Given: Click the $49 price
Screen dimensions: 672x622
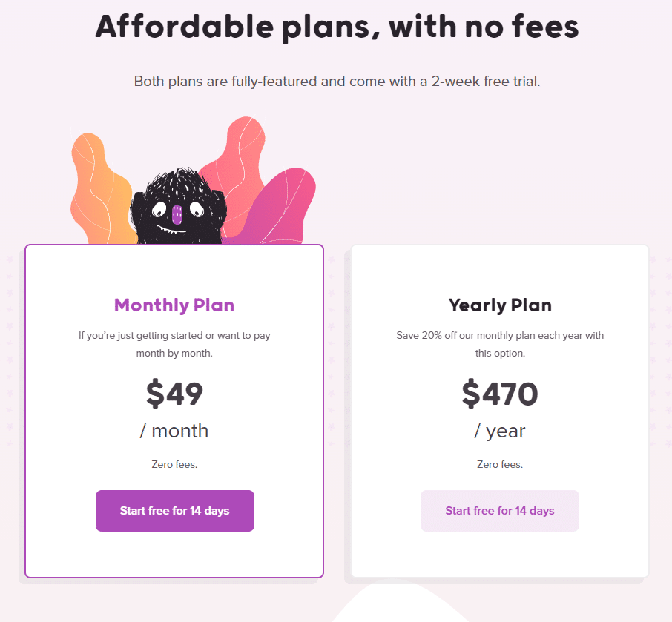Looking at the screenshot, I should click(174, 394).
